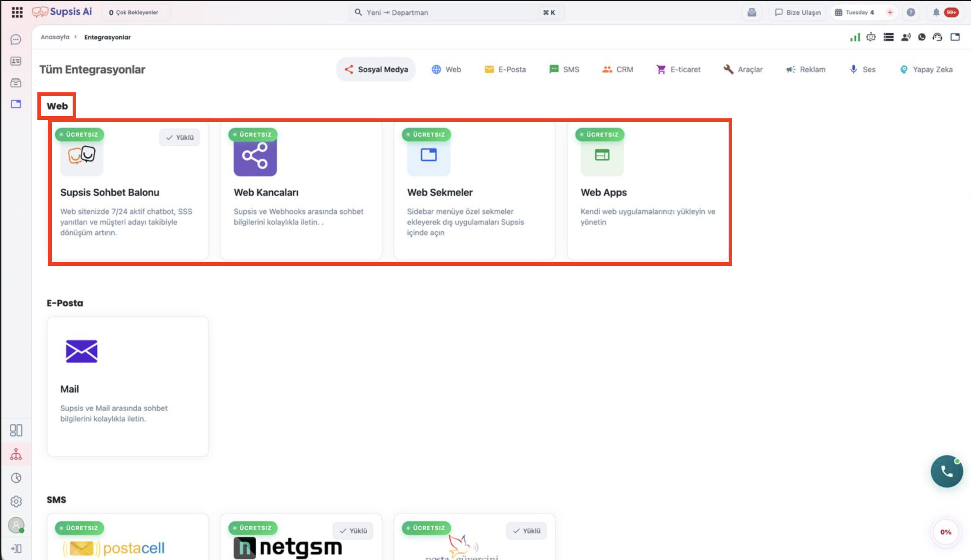Click the speaking people icon in header row
This screenshot has width=971, height=560.
(x=906, y=37)
